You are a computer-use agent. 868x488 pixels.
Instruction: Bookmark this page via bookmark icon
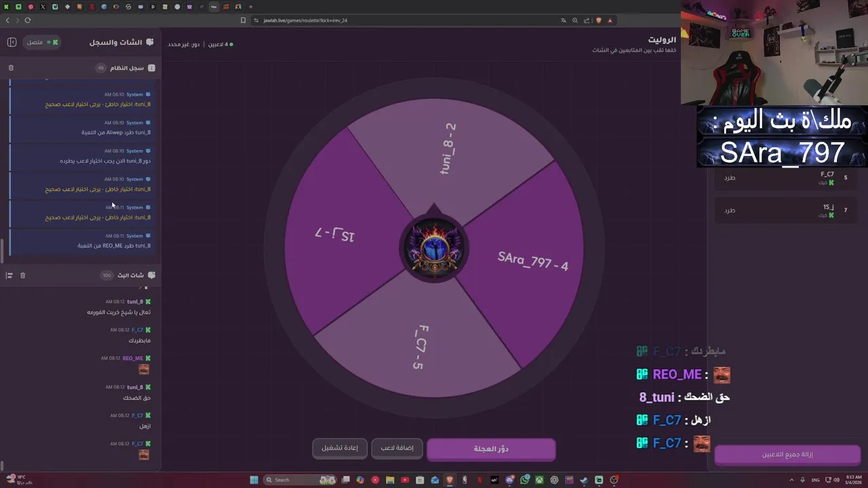click(243, 20)
